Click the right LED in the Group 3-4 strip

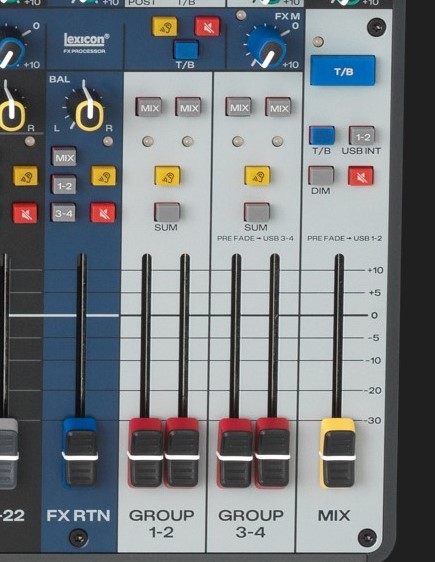277,141
